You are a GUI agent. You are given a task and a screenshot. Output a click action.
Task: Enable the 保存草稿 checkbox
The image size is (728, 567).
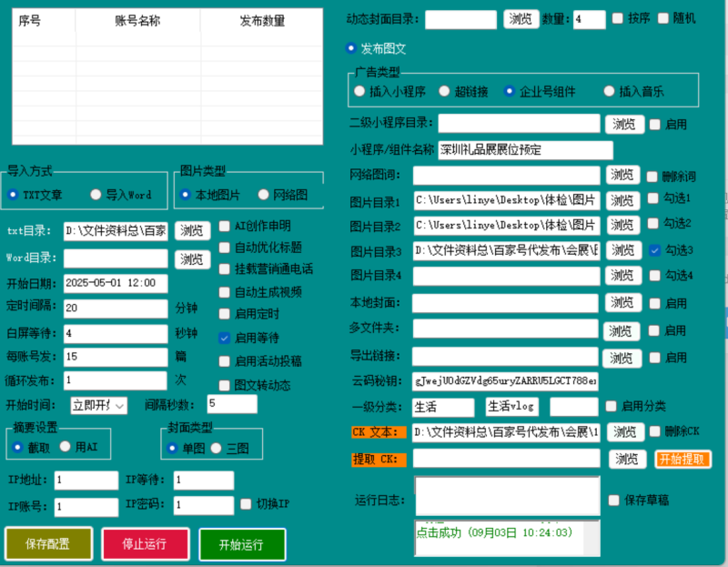click(x=614, y=500)
